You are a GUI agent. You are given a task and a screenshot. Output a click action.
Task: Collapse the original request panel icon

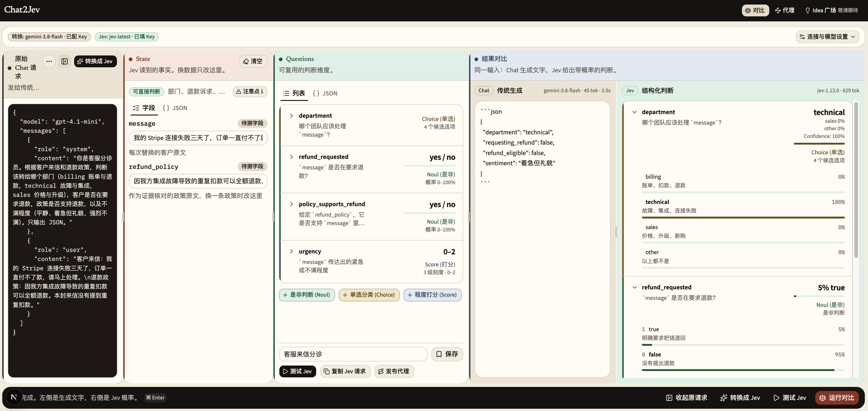coord(65,61)
